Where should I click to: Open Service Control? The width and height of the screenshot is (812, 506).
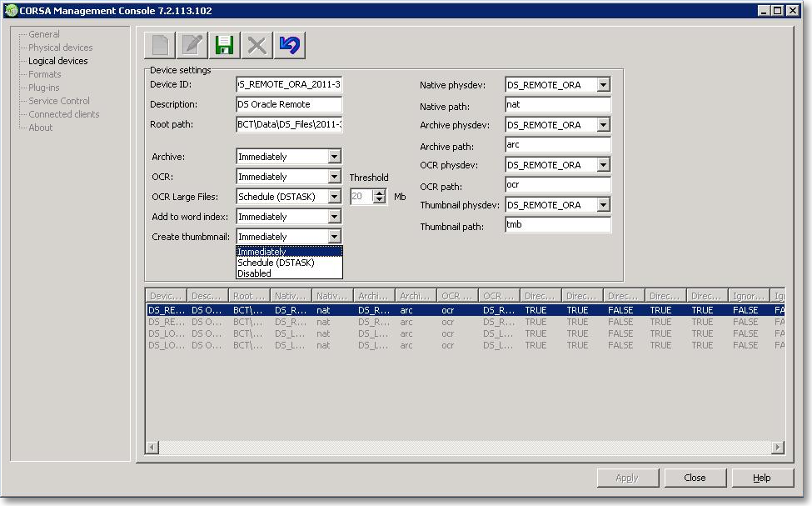pos(59,101)
